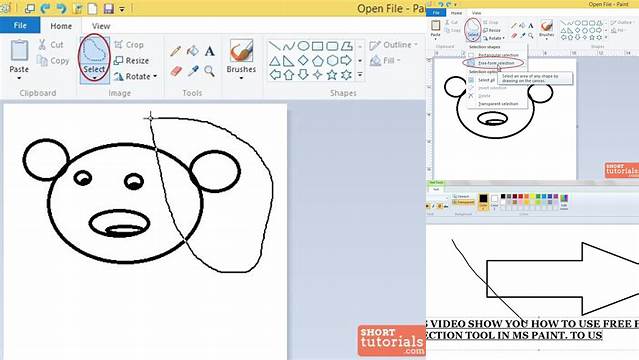Select the Magnifier tool
639x360 pixels.
(209, 71)
